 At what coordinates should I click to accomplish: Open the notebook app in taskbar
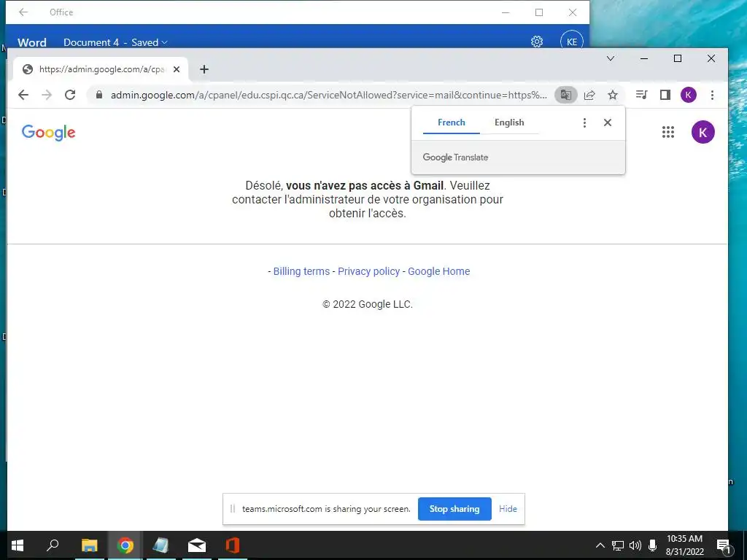pyautogui.click(x=160, y=545)
